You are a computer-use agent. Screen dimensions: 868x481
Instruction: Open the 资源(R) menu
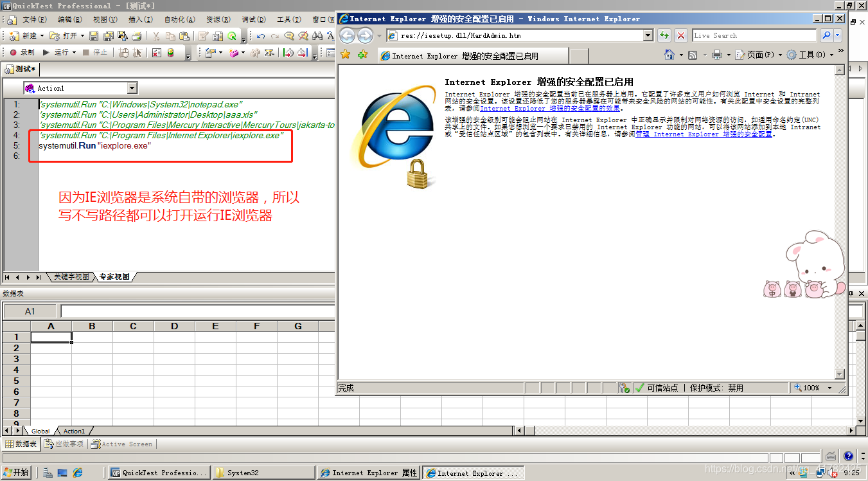(x=218, y=20)
